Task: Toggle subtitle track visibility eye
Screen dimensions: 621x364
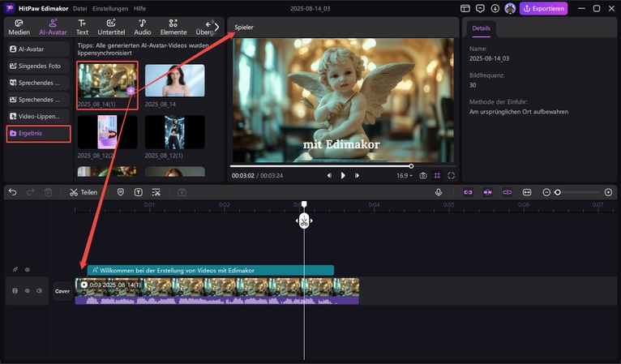Action: [28, 270]
